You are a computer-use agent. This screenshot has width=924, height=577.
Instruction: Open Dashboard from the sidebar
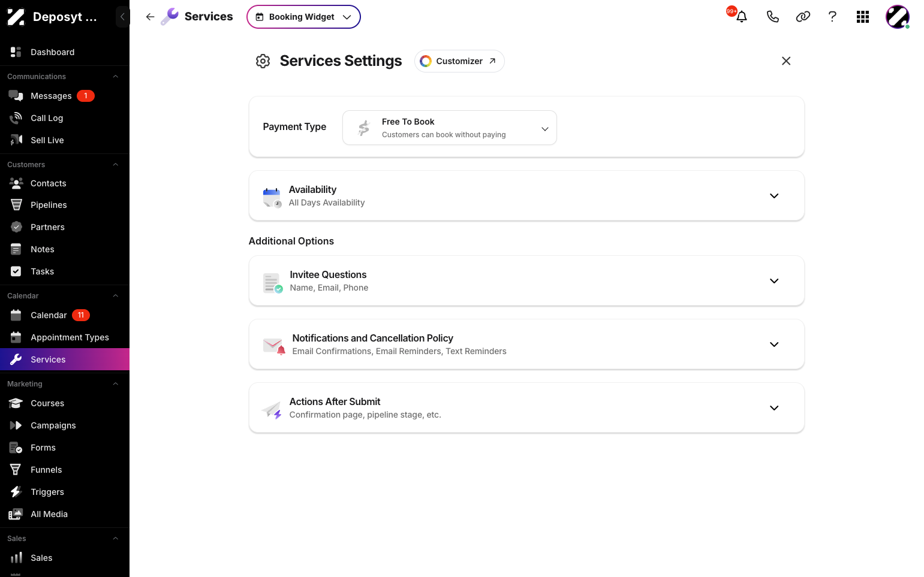point(65,52)
